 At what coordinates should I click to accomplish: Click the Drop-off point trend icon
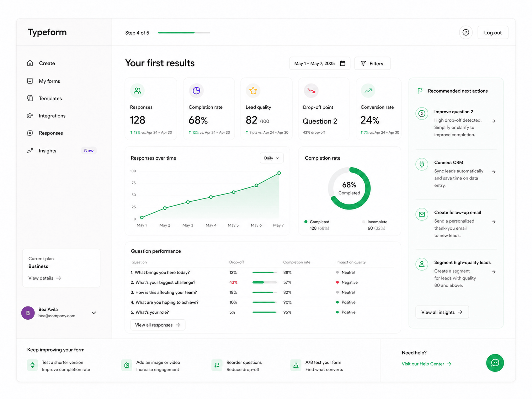(311, 91)
